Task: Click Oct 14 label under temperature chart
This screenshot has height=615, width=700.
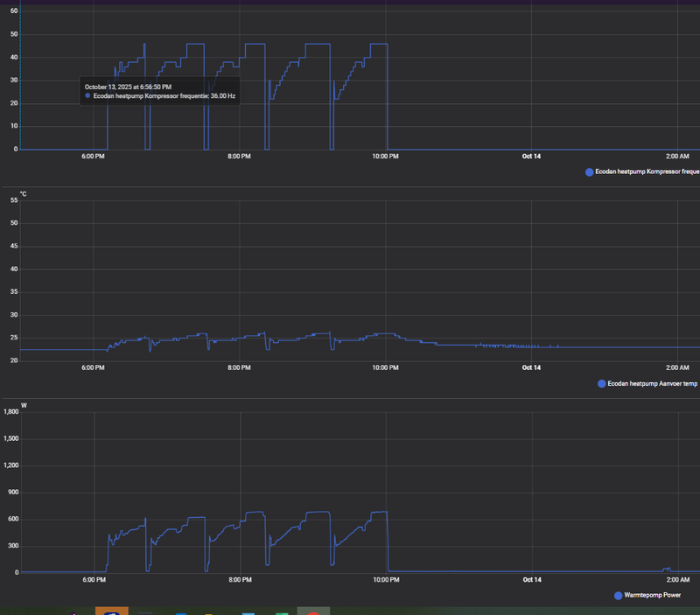Action: coord(531,367)
